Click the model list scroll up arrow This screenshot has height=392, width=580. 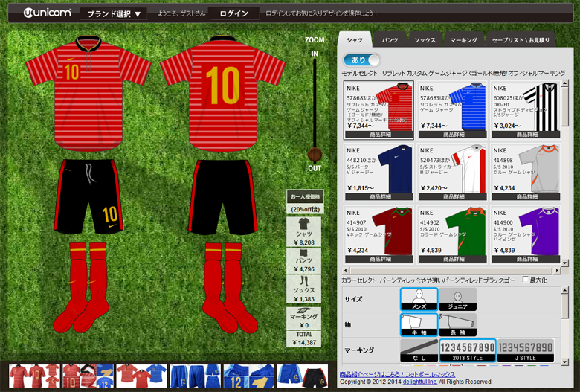pyautogui.click(x=565, y=83)
